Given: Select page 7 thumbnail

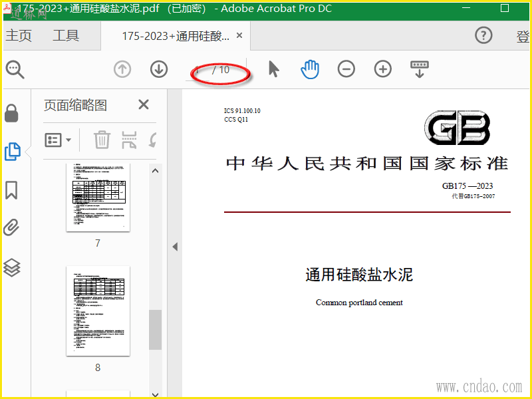Looking at the screenshot, I should [98, 198].
